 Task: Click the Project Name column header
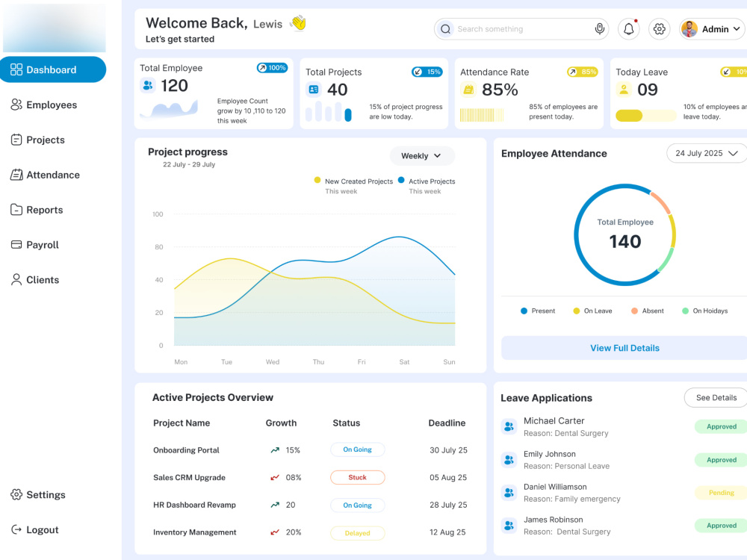[182, 423]
